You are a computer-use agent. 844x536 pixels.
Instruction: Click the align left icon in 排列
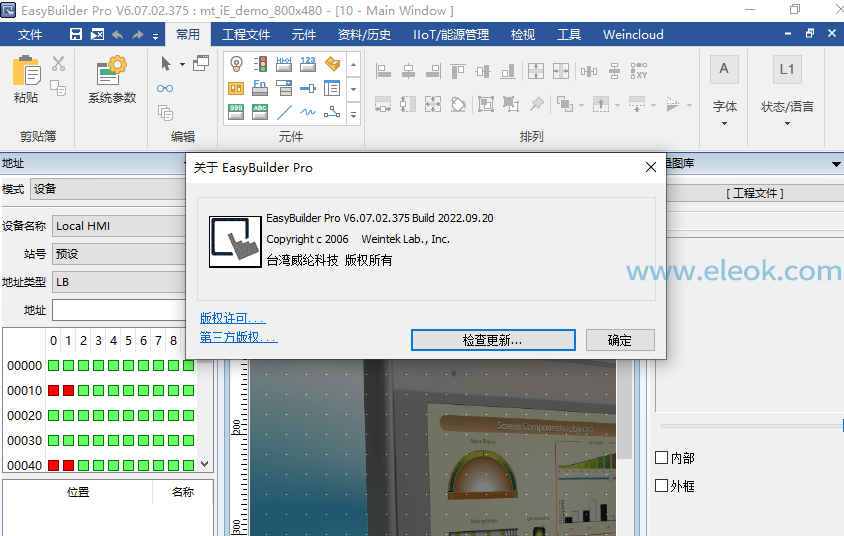pyautogui.click(x=383, y=70)
